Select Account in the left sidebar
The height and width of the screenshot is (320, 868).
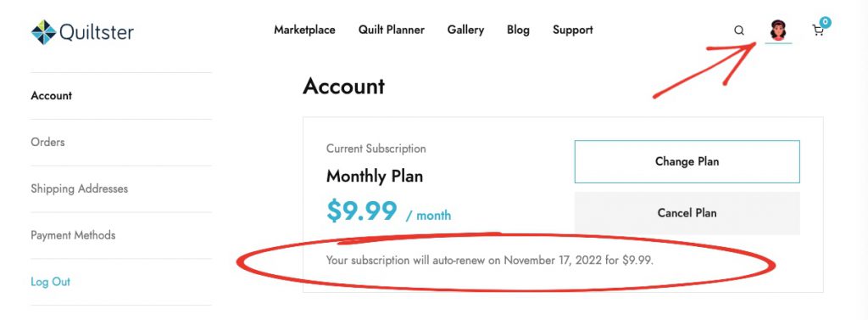[x=52, y=95]
